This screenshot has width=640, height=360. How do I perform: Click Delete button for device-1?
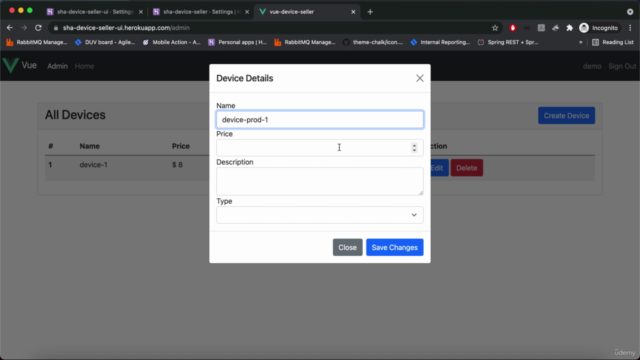467,168
